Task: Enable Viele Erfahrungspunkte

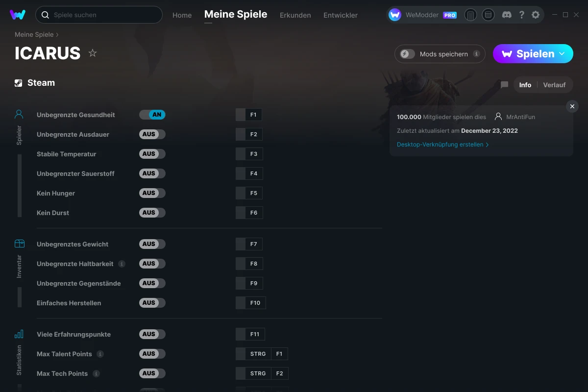Action: click(152, 334)
